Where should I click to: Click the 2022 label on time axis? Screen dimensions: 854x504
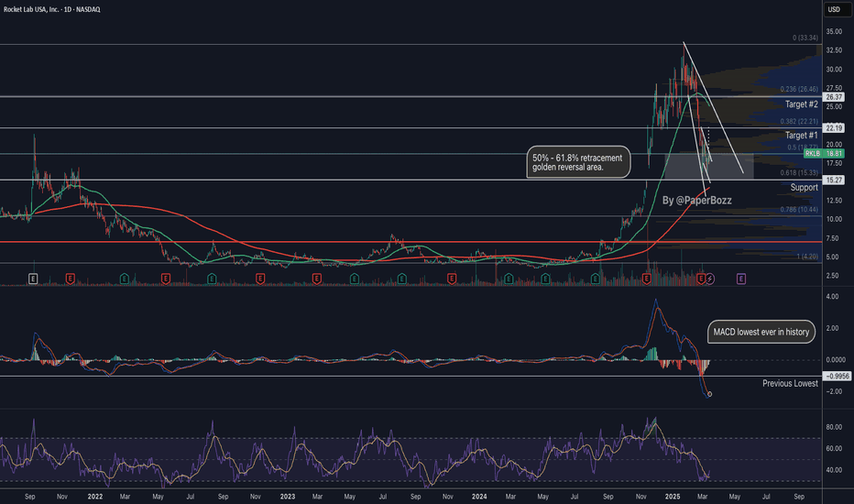tap(94, 497)
